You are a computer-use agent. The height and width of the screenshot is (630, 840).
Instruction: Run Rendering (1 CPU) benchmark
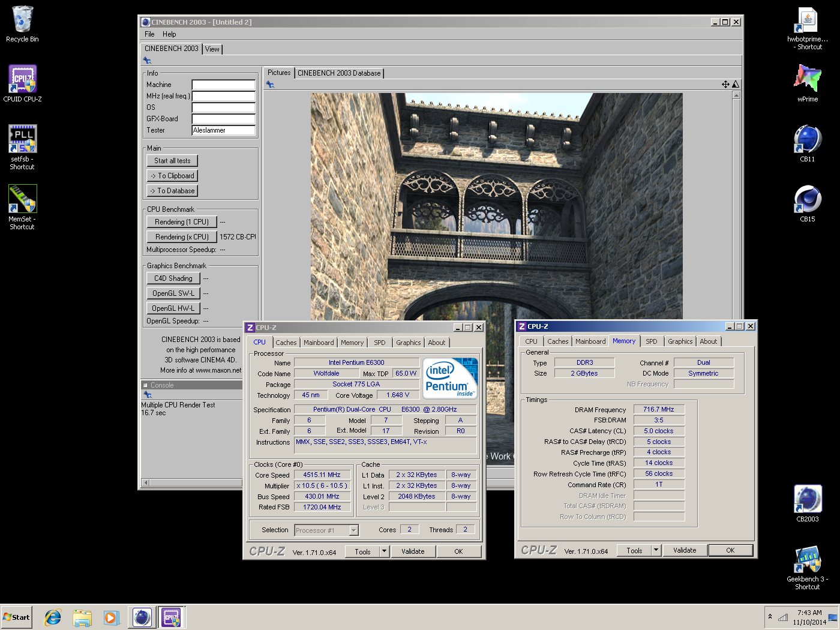point(182,222)
